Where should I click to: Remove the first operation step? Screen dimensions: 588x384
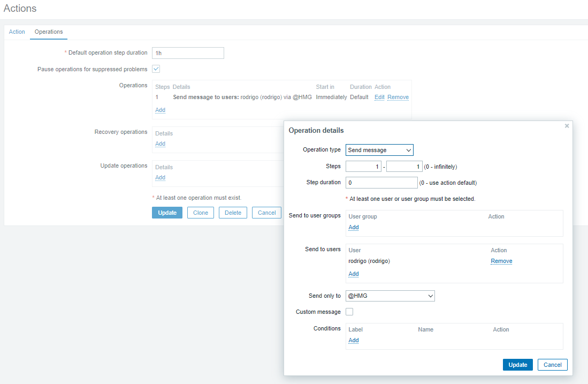click(x=398, y=97)
